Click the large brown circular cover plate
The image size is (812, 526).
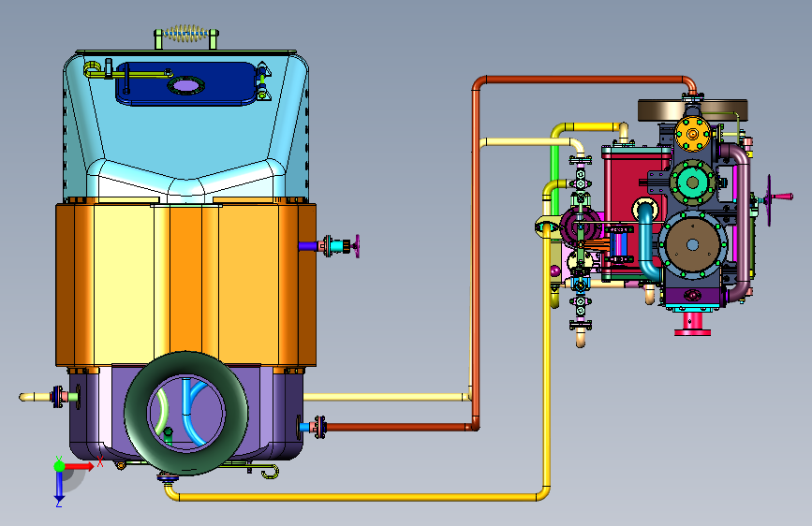point(692,244)
